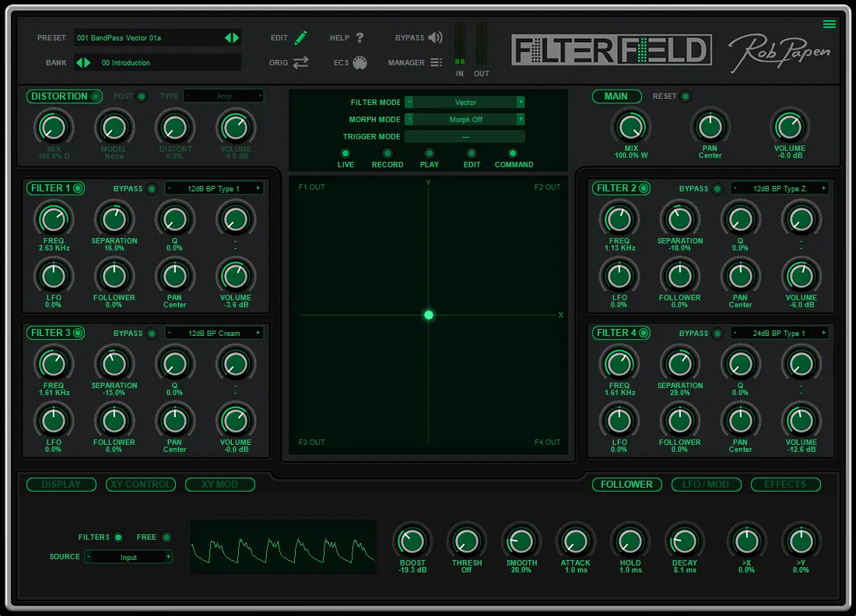Switch to the Follower tab
The width and height of the screenshot is (856, 616).
tap(626, 485)
